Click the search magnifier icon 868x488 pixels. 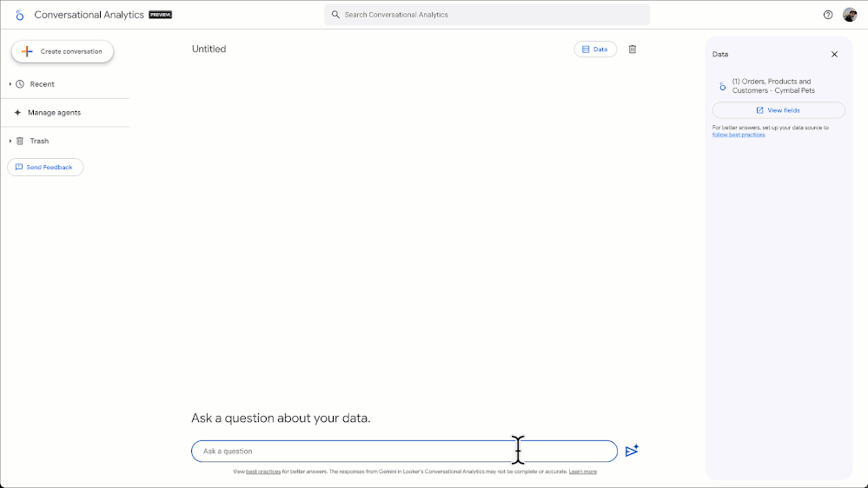[x=335, y=15]
